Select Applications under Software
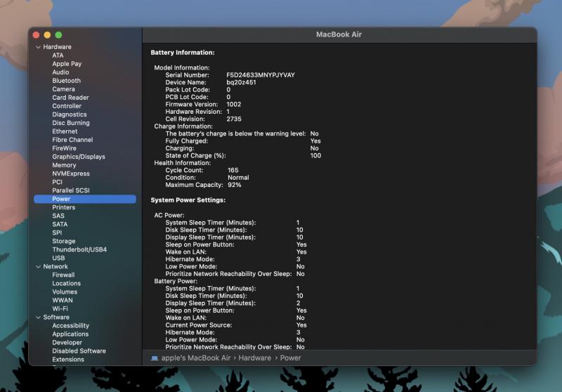 [70, 334]
